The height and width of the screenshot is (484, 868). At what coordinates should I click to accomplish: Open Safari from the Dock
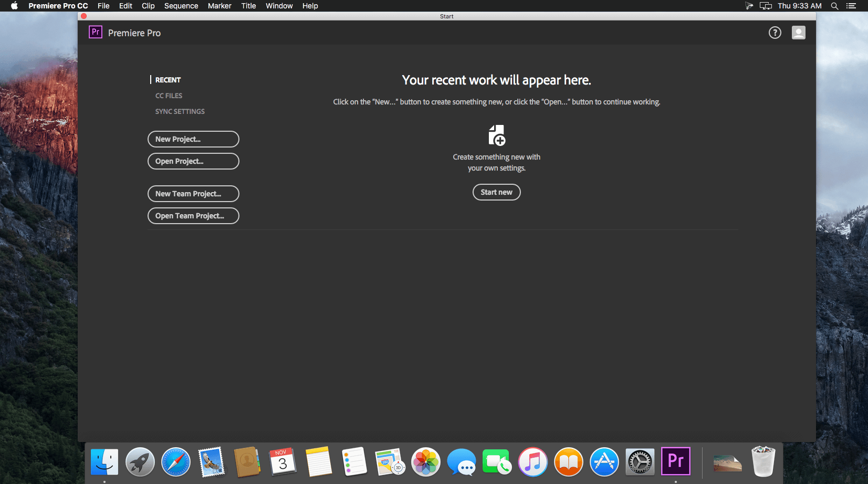pos(176,462)
